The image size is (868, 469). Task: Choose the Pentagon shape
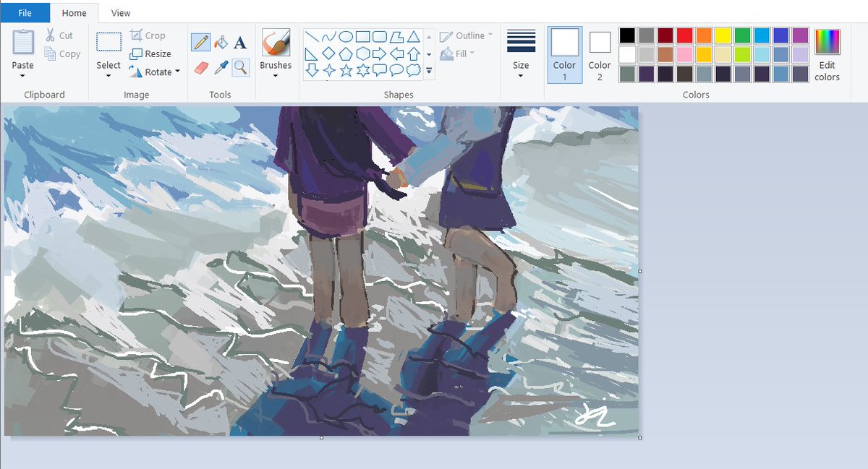[x=346, y=53]
